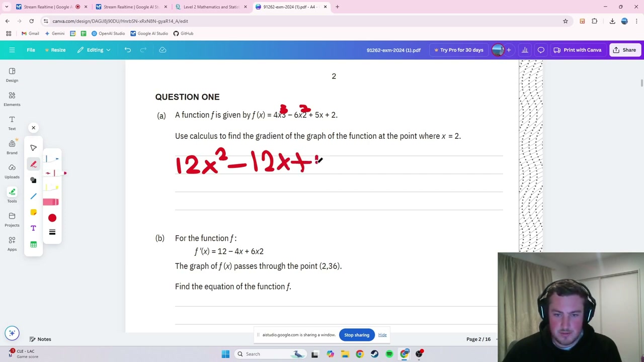Open the red pen color swatch
644x362 pixels.
[x=52, y=218]
